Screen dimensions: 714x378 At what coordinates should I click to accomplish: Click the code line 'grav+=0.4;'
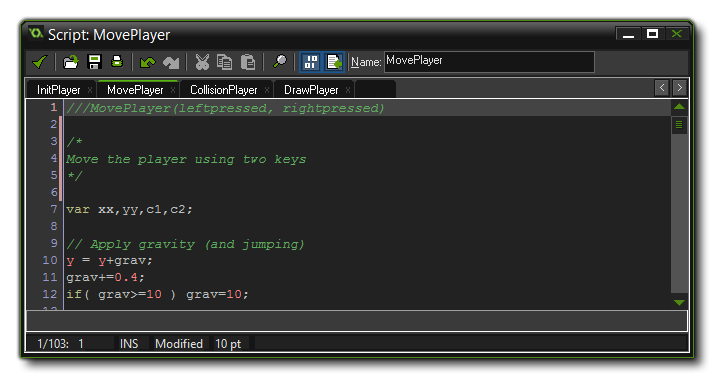(x=105, y=277)
